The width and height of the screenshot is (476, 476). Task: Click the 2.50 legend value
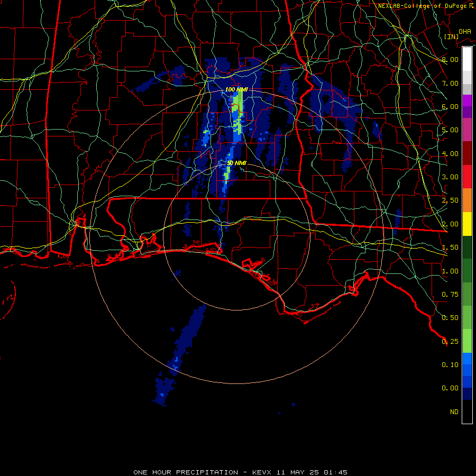pyautogui.click(x=450, y=200)
